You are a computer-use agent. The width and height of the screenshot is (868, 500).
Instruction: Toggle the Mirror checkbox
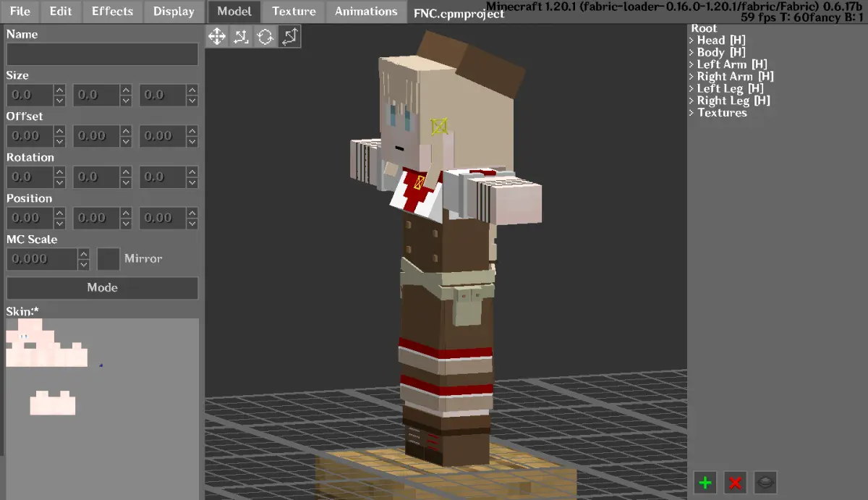pyautogui.click(x=109, y=259)
